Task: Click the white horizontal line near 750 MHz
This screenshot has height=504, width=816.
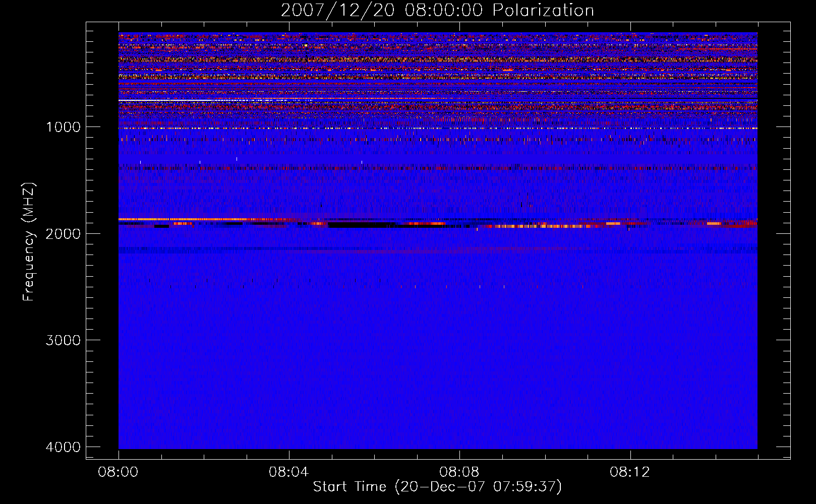Action: pyautogui.click(x=202, y=100)
